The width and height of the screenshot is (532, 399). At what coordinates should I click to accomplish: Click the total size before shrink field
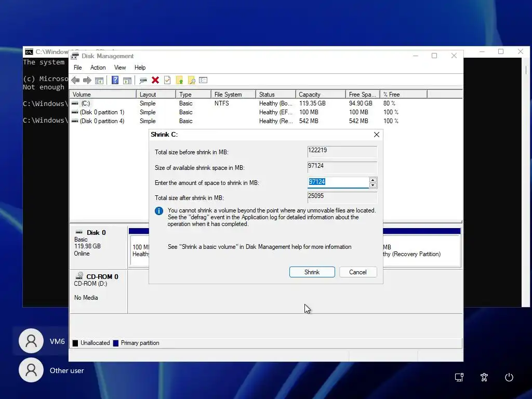[342, 151]
